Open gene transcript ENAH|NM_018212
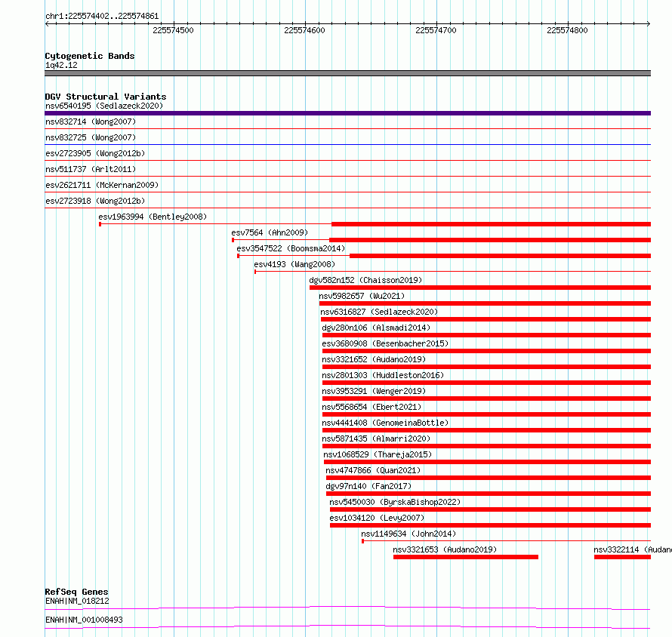672x637 pixels. click(77, 601)
